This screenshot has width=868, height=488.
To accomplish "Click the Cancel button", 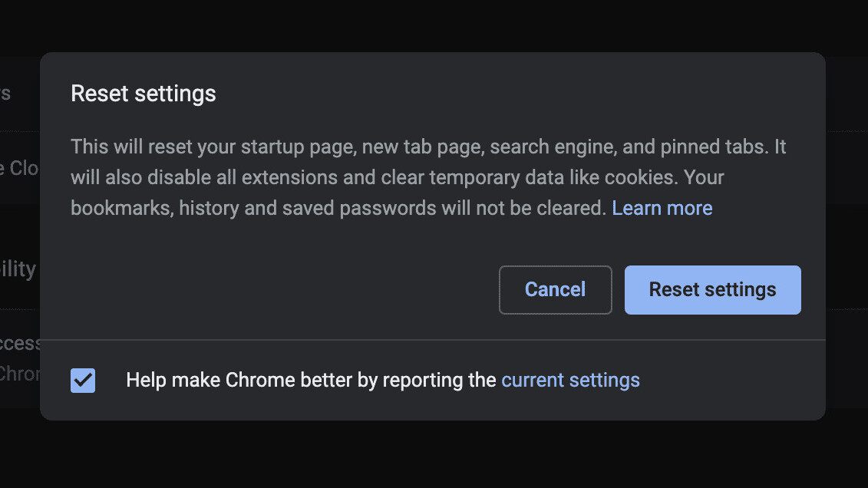I will pos(555,289).
